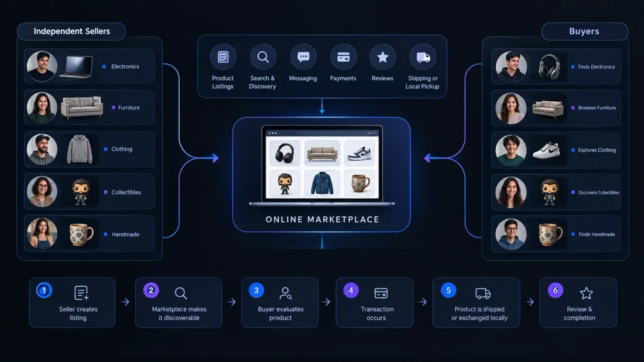The height and width of the screenshot is (362, 644).
Task: Click the card icon in Transaction occurs
Action: pos(381,293)
